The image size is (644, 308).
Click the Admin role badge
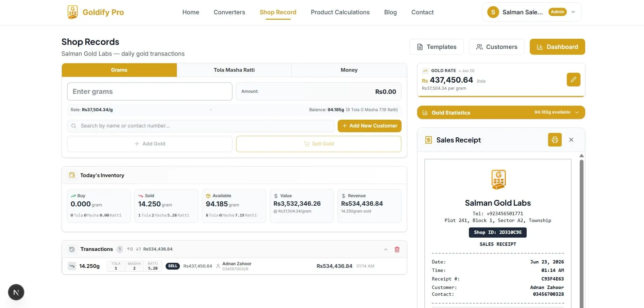coord(557,12)
